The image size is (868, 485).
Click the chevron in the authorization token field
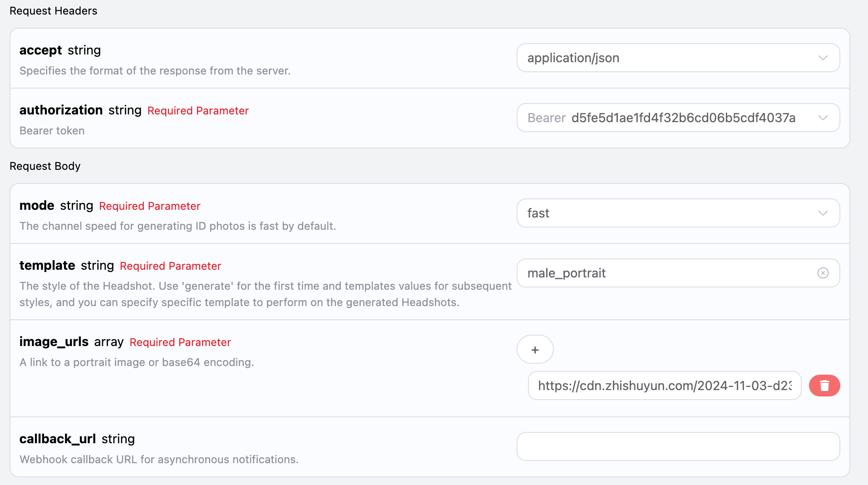(x=823, y=118)
